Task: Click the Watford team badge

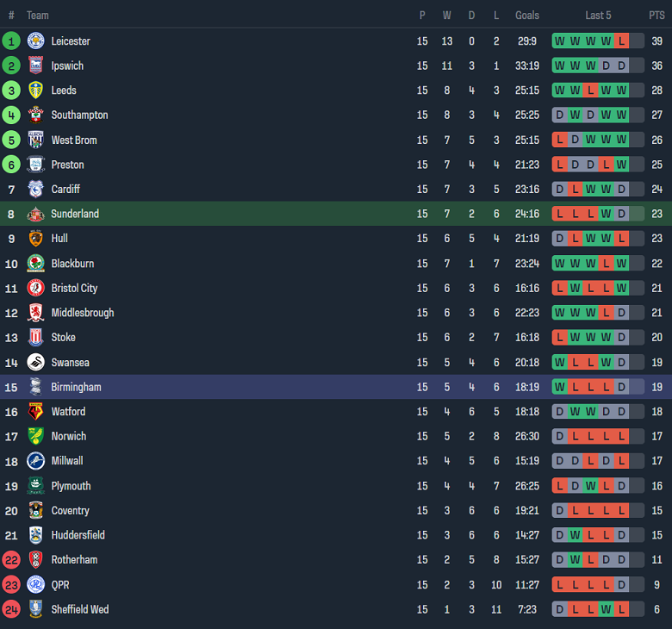Action: tap(35, 412)
